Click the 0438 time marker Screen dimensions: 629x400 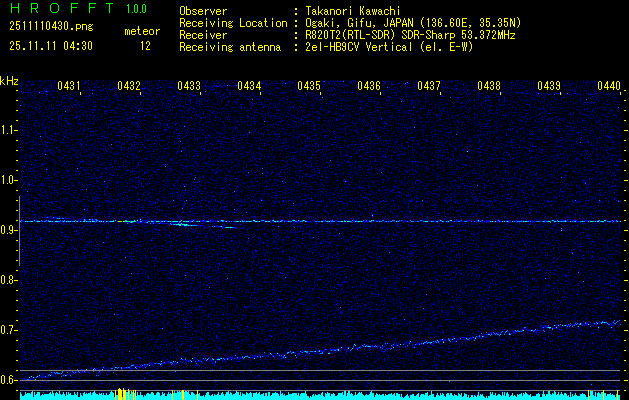click(489, 87)
